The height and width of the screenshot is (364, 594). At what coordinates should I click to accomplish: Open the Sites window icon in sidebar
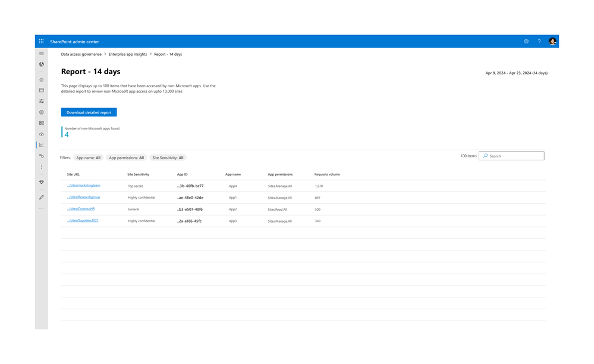point(41,90)
